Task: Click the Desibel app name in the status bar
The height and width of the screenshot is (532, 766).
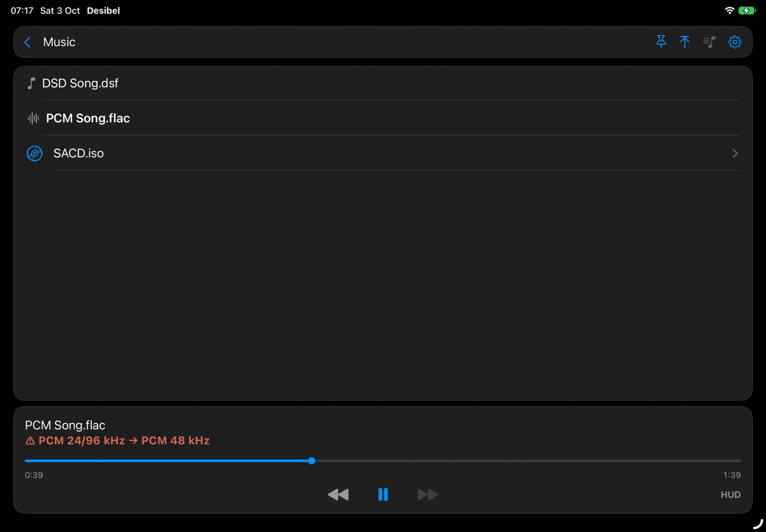Action: [103, 11]
